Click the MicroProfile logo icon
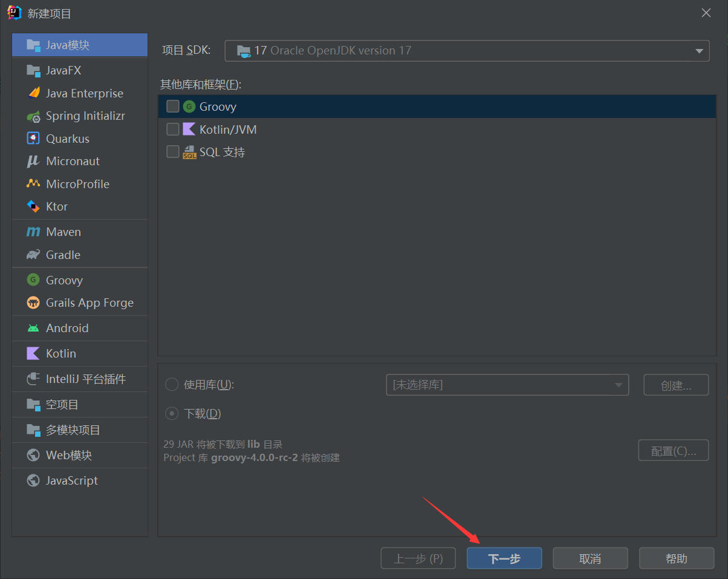 point(33,184)
